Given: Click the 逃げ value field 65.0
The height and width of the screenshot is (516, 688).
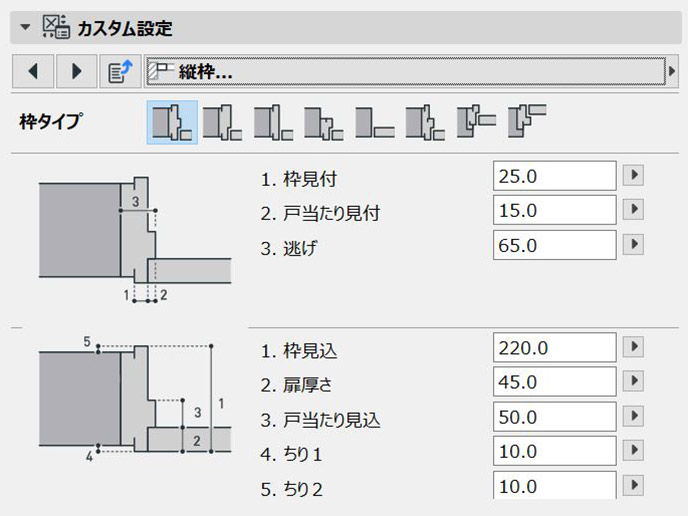Looking at the screenshot, I should click(555, 245).
